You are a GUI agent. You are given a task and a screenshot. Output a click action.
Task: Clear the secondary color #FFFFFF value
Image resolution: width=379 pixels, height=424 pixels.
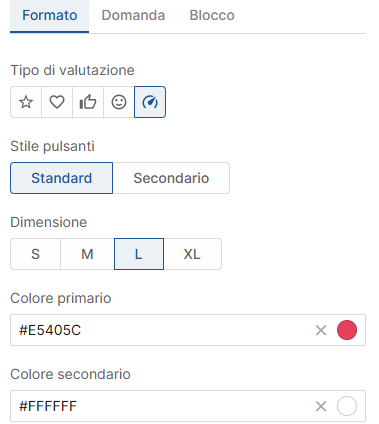[x=321, y=406]
